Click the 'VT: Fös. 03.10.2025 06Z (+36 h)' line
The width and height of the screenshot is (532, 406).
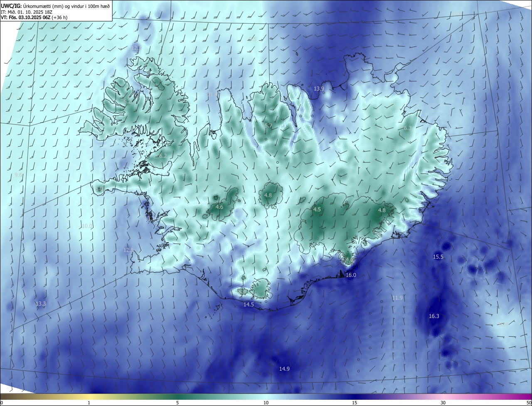pos(34,17)
